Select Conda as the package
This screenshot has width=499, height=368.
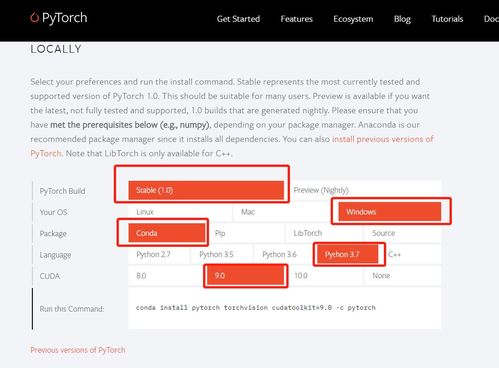coord(167,233)
